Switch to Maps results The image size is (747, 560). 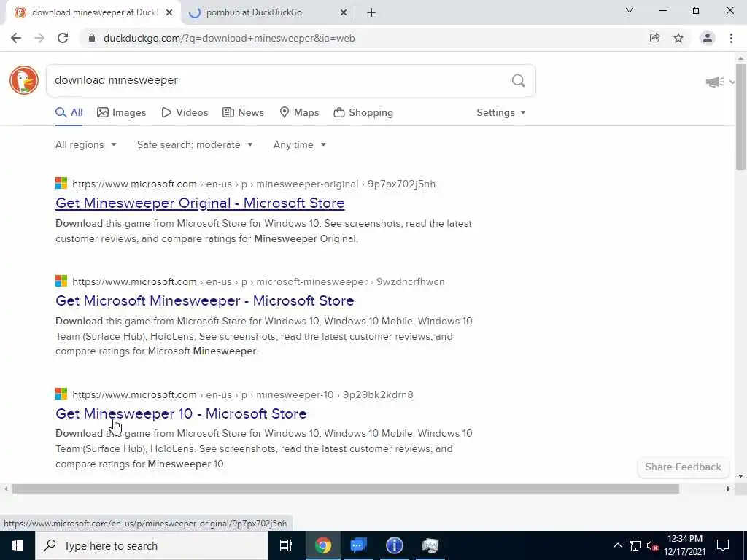pyautogui.click(x=299, y=113)
